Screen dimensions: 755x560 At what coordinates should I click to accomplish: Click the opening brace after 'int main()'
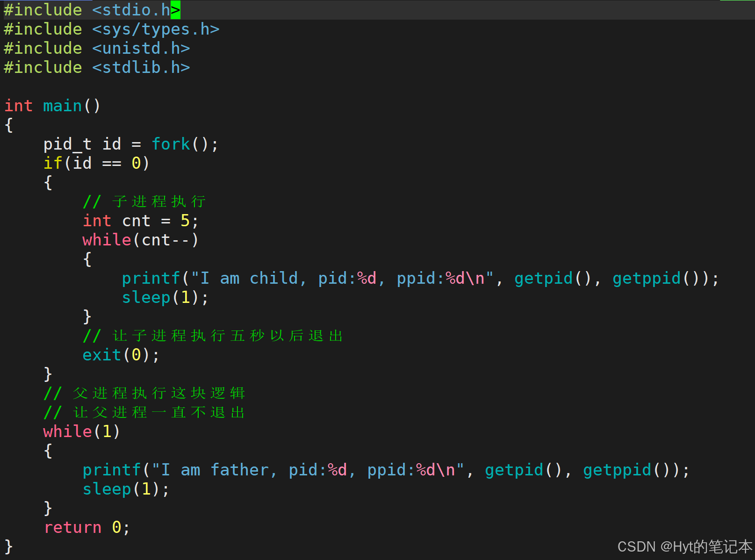(x=8, y=125)
